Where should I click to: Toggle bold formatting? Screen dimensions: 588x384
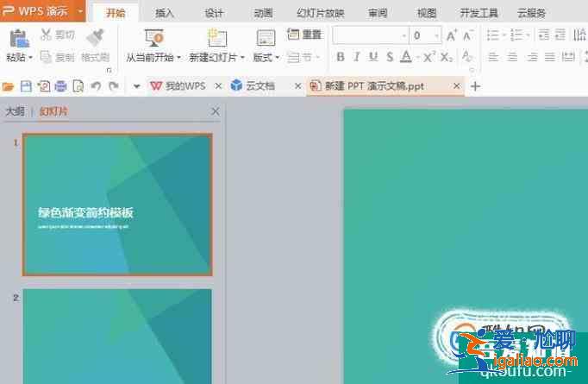340,57
